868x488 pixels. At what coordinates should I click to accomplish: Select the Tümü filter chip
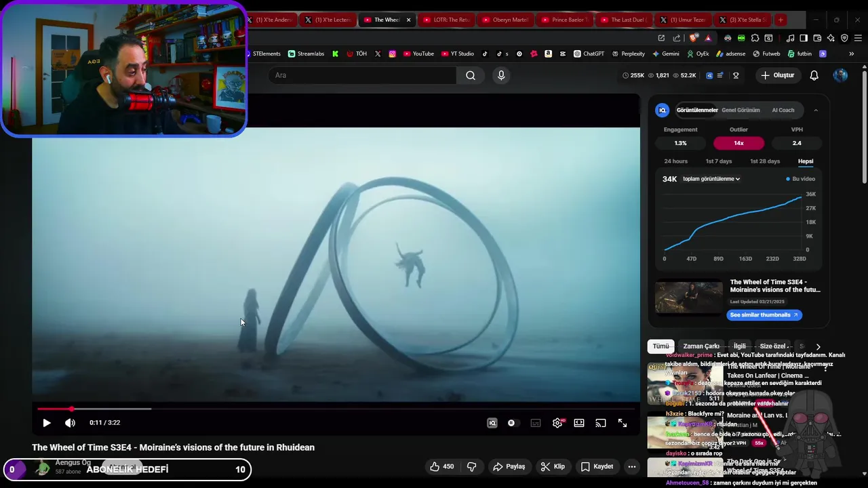pos(660,346)
